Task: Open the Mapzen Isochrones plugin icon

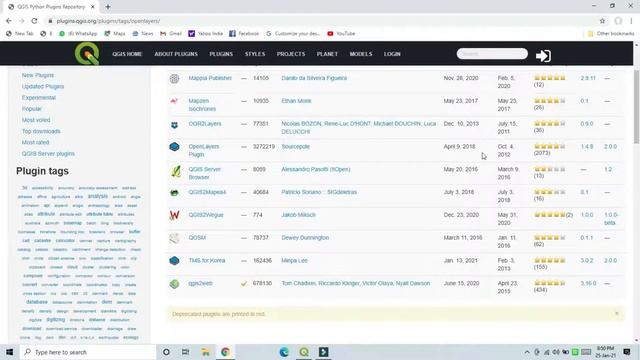Action: tap(174, 101)
